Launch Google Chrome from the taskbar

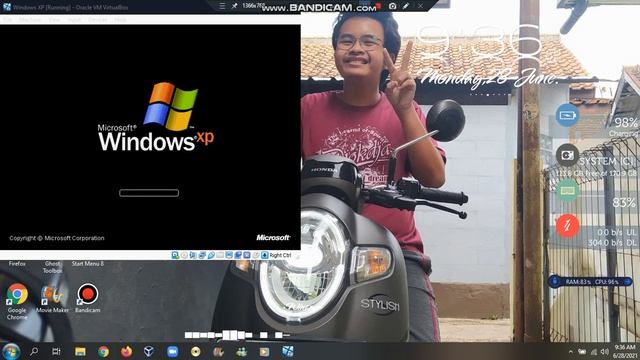tap(103, 351)
